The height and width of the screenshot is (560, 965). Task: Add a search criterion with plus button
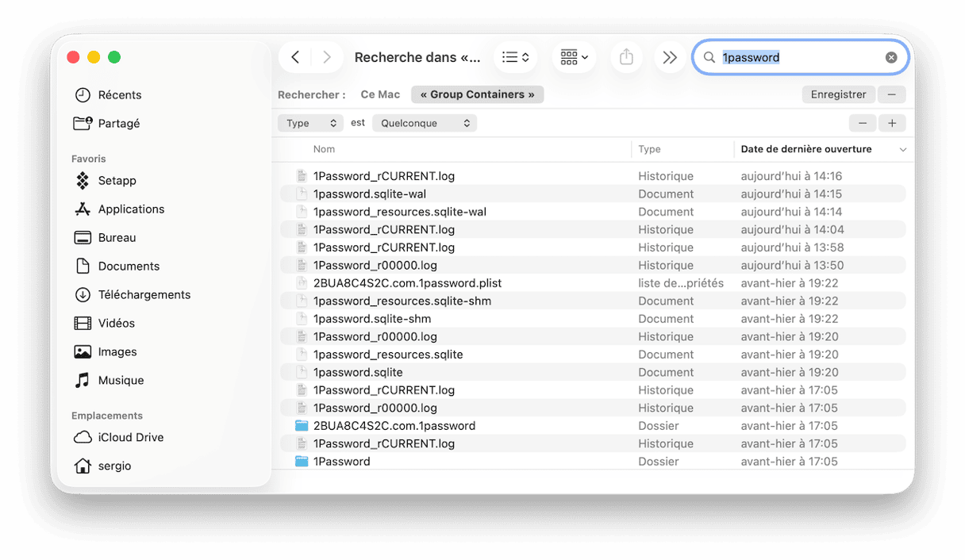tap(892, 123)
